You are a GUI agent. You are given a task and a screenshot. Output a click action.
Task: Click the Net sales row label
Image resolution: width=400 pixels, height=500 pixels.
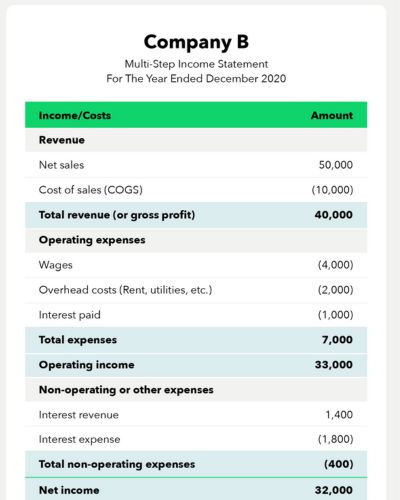(x=61, y=165)
